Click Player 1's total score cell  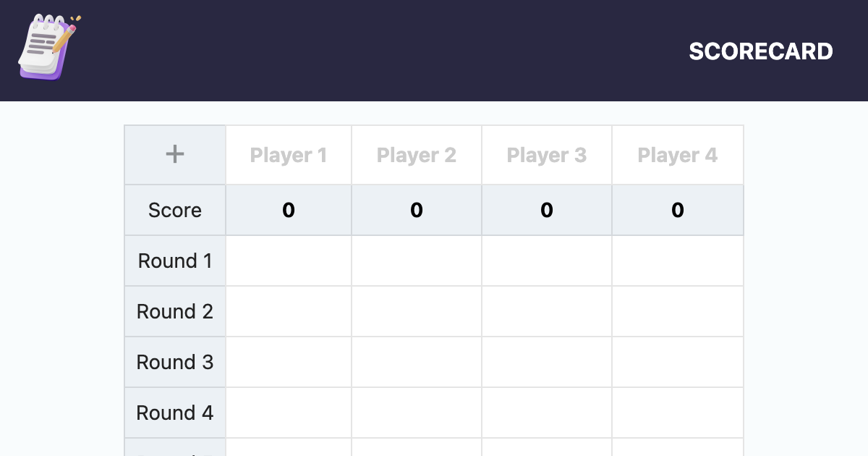(288, 211)
